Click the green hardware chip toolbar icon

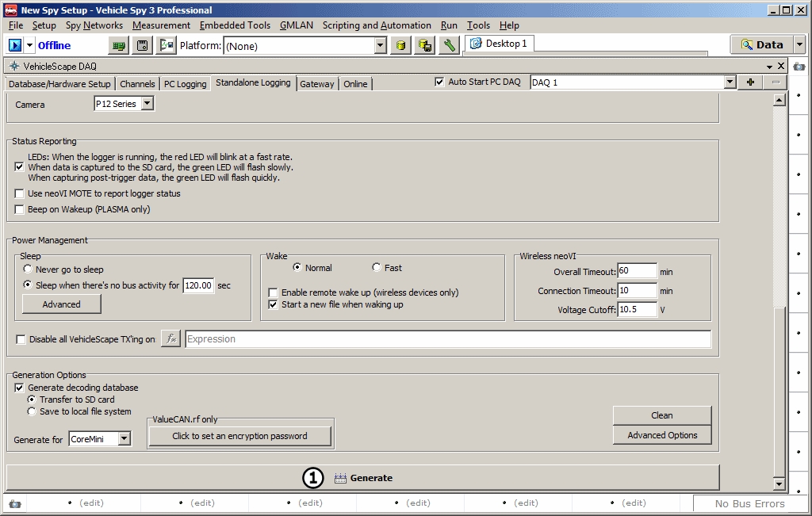click(x=119, y=45)
